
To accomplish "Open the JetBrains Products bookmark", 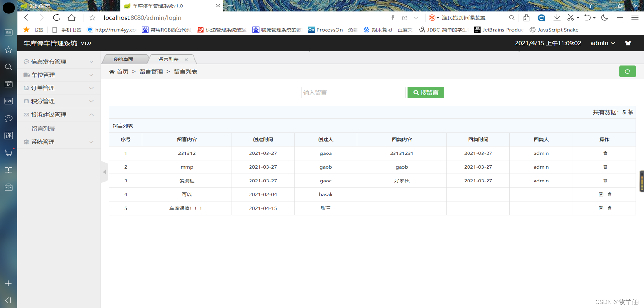I will (x=498, y=30).
